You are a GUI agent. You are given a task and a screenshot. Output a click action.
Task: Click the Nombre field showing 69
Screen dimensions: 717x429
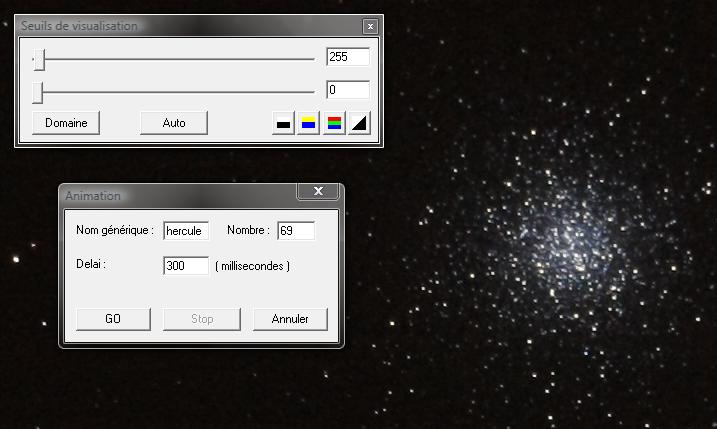coord(296,231)
